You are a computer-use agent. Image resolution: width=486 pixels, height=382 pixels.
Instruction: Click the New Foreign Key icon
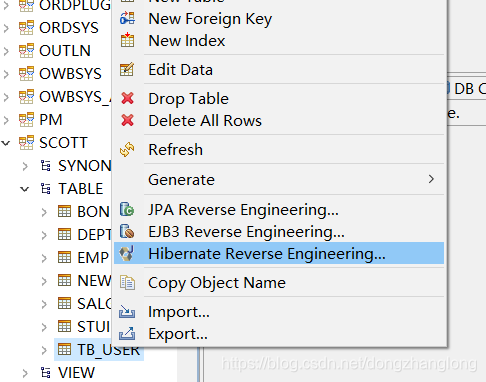click(127, 18)
